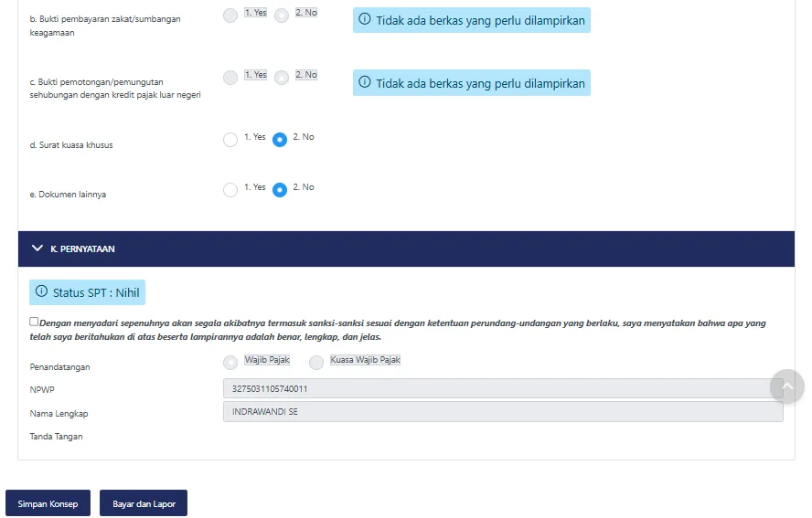Select Yes for Surat kuasa khusus
The image size is (812, 518).
click(230, 140)
